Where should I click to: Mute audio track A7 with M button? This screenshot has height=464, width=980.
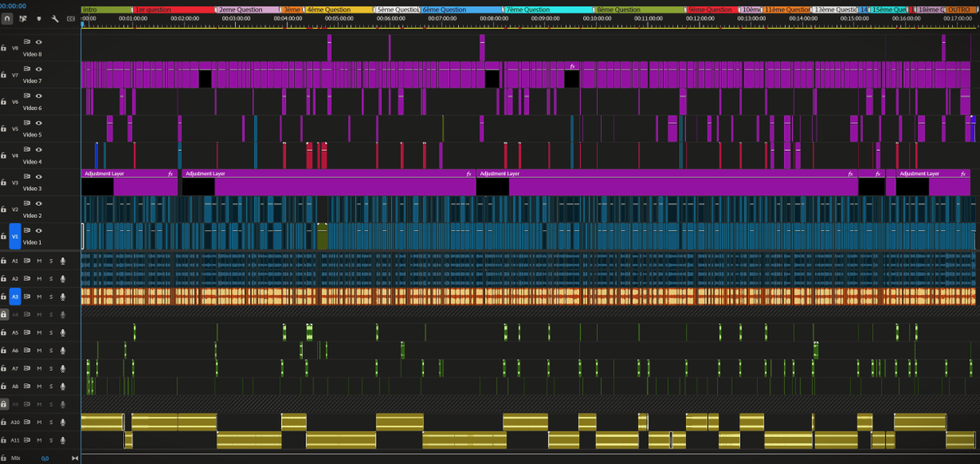click(39, 368)
